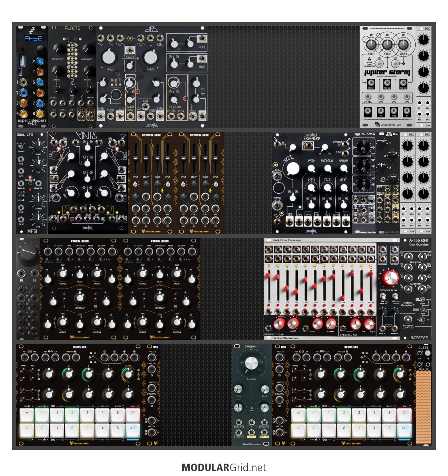The image size is (448, 476).
Task: Tap the ALT pad on left Nexus Seq
Action: [x=133, y=430]
